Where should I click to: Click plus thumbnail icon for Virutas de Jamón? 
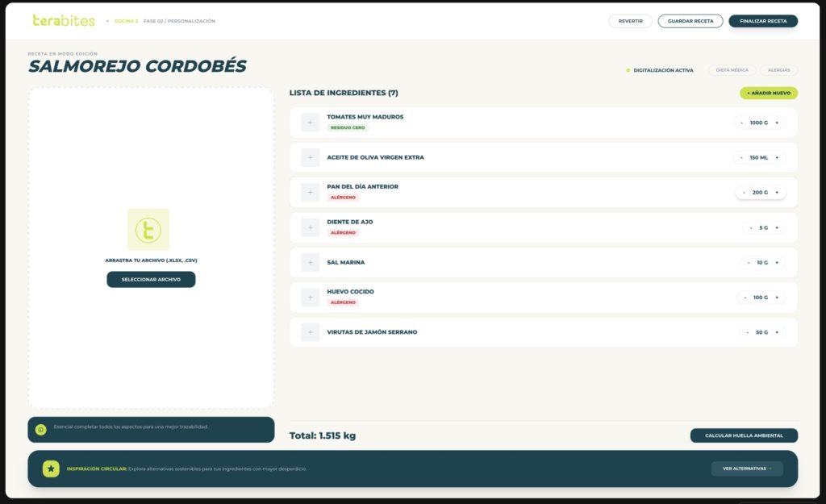pyautogui.click(x=310, y=332)
